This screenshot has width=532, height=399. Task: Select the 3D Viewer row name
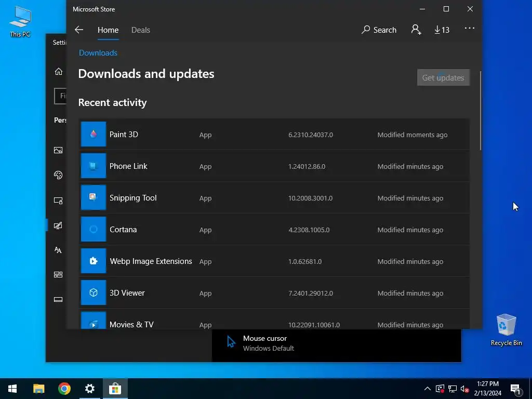point(127,292)
